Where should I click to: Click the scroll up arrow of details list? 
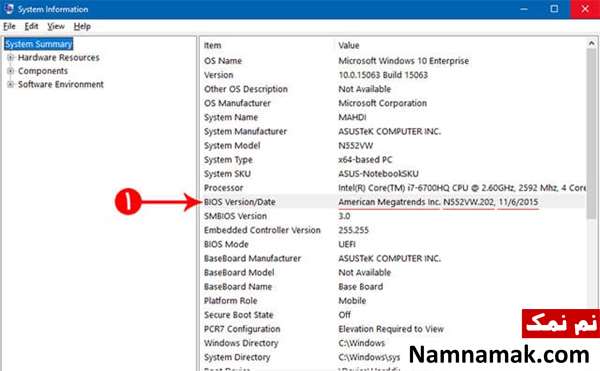pyautogui.click(x=592, y=43)
